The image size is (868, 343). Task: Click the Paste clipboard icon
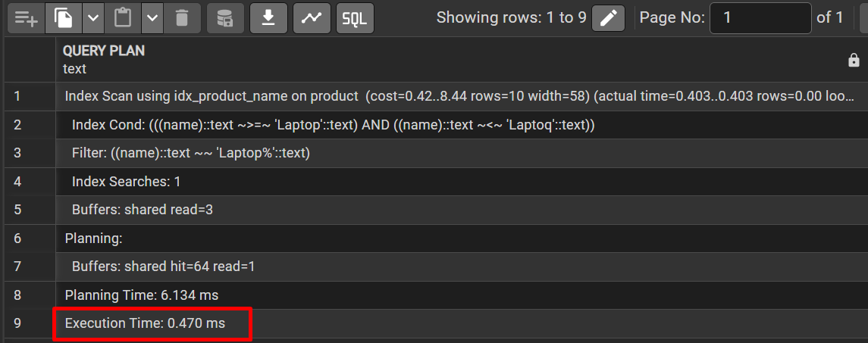pyautogui.click(x=123, y=17)
